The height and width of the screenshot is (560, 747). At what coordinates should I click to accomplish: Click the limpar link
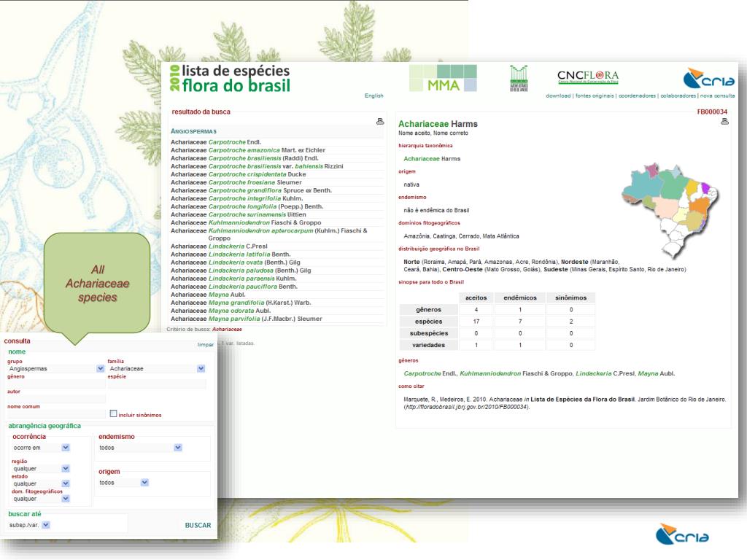(205, 345)
